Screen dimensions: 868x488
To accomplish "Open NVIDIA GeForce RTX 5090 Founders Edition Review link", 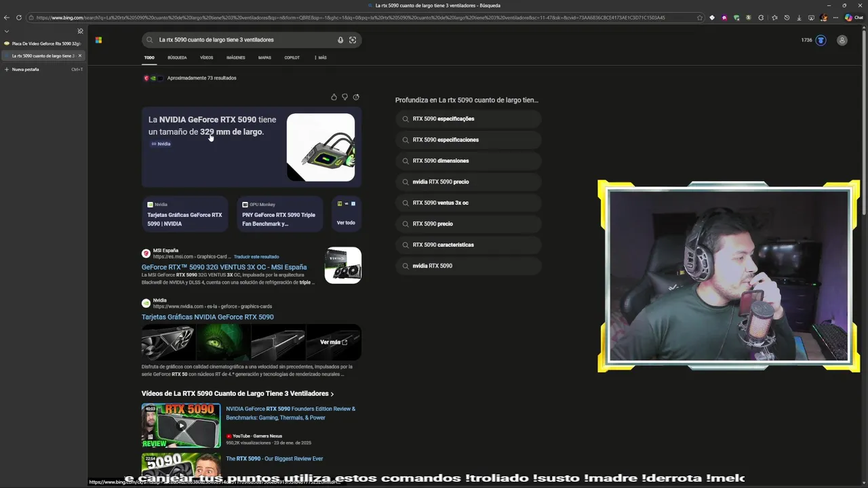I will point(290,413).
